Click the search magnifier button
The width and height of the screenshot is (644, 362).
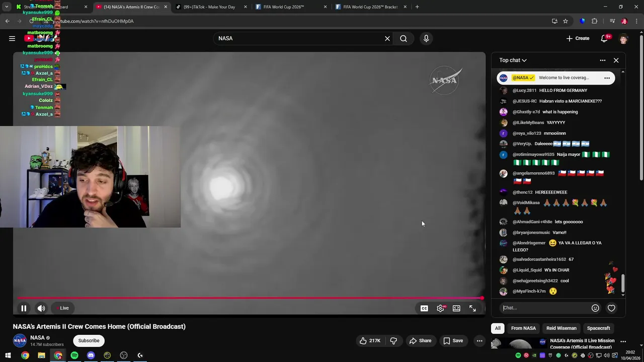404,38
